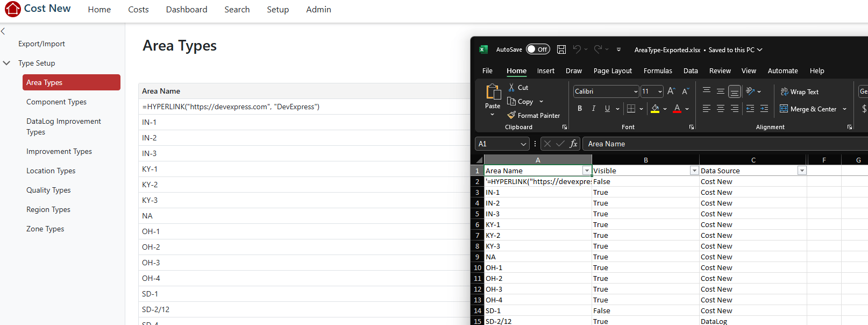The width and height of the screenshot is (868, 325).
Task: Click the Save icon in Excel title bar
Action: point(561,50)
